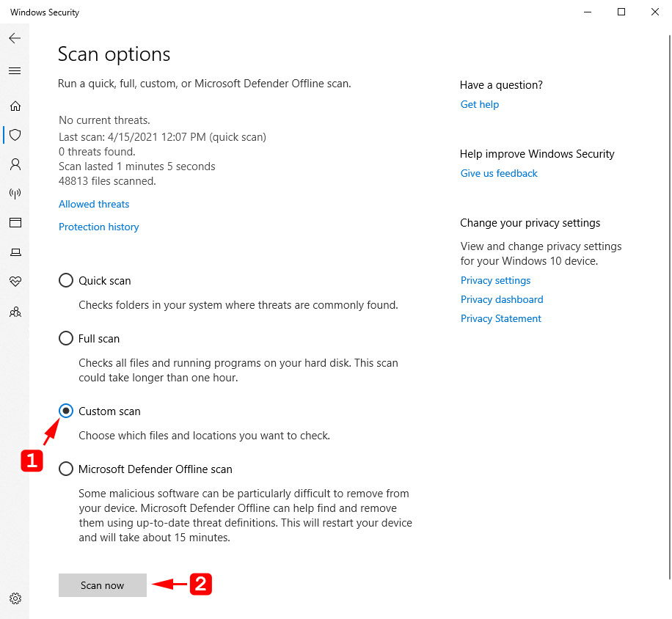
Task: Open the Privacy settings link
Action: [495, 281]
